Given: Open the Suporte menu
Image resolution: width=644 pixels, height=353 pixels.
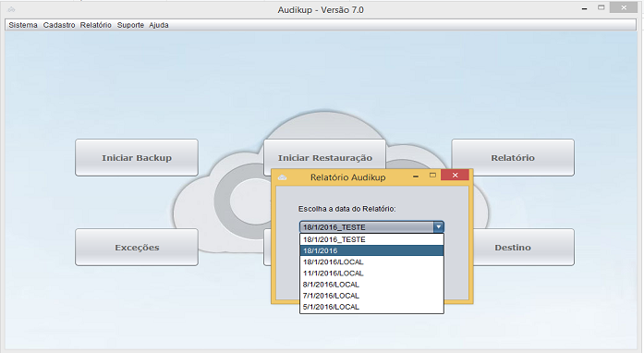Looking at the screenshot, I should [x=130, y=25].
